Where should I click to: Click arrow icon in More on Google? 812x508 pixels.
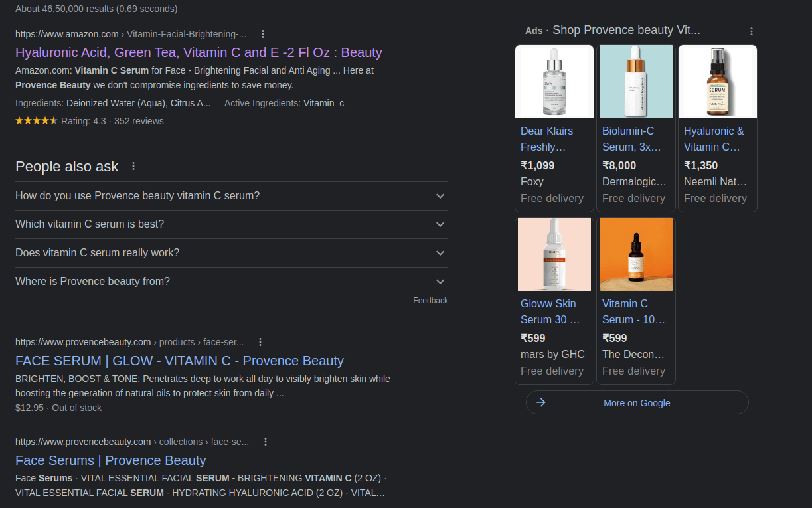541,402
